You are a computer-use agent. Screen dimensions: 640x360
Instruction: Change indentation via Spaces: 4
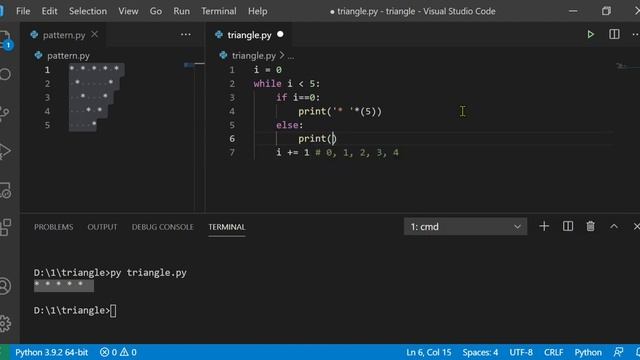tap(480, 352)
